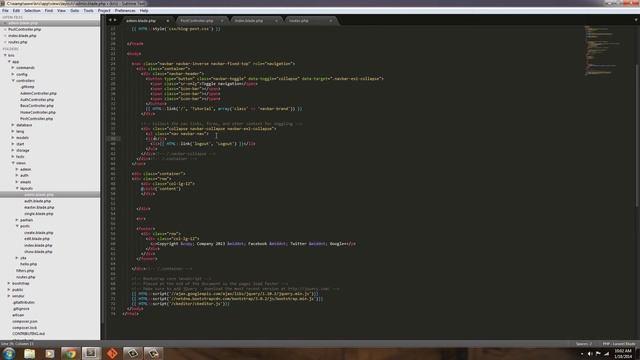640x360 pixels.
Task: Launch the media player taskbar icon
Action: point(50,353)
